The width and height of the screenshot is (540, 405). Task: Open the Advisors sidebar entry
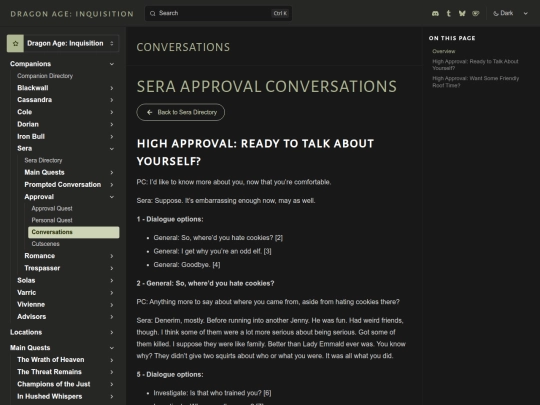coord(32,316)
